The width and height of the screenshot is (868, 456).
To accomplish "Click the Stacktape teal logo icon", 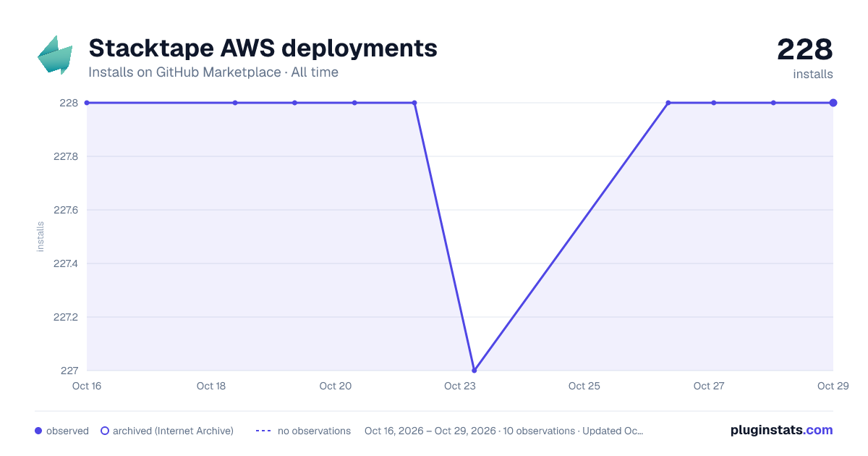I will click(x=55, y=55).
